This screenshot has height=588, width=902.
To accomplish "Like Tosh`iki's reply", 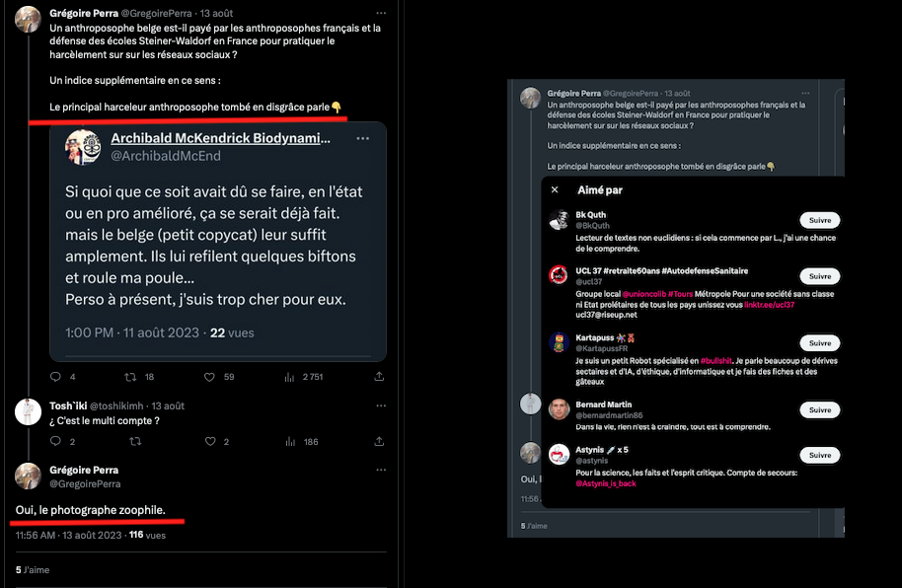I will (x=208, y=442).
